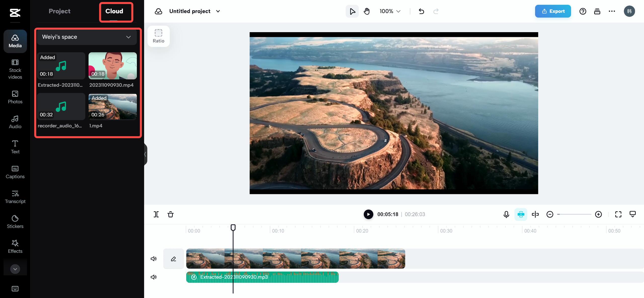Open the Photos panel
This screenshot has width=644, height=298.
(15, 97)
